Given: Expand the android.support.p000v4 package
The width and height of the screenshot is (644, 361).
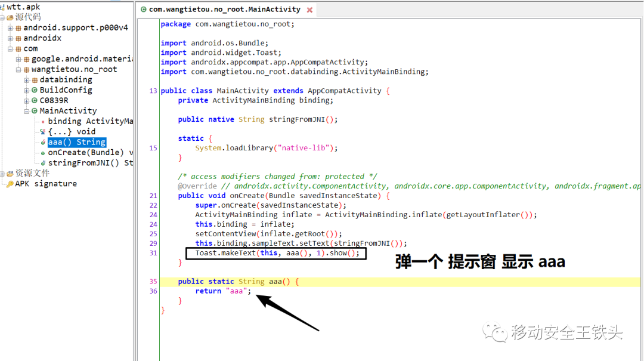Looking at the screenshot, I should point(10,28).
